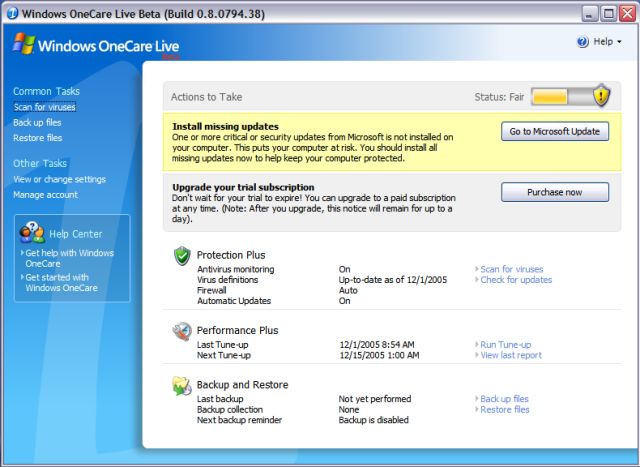Open Get started with Windows OneCare
Viewport: 640px width, 467px height.
61,282
